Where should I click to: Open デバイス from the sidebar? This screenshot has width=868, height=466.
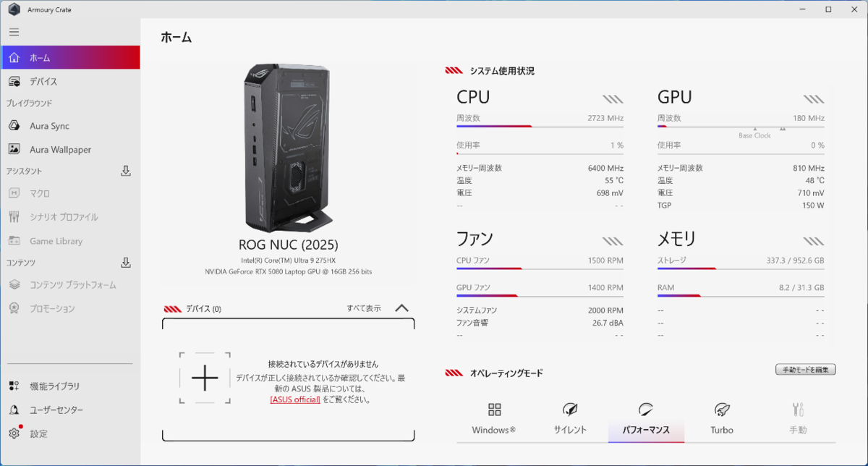70,82
